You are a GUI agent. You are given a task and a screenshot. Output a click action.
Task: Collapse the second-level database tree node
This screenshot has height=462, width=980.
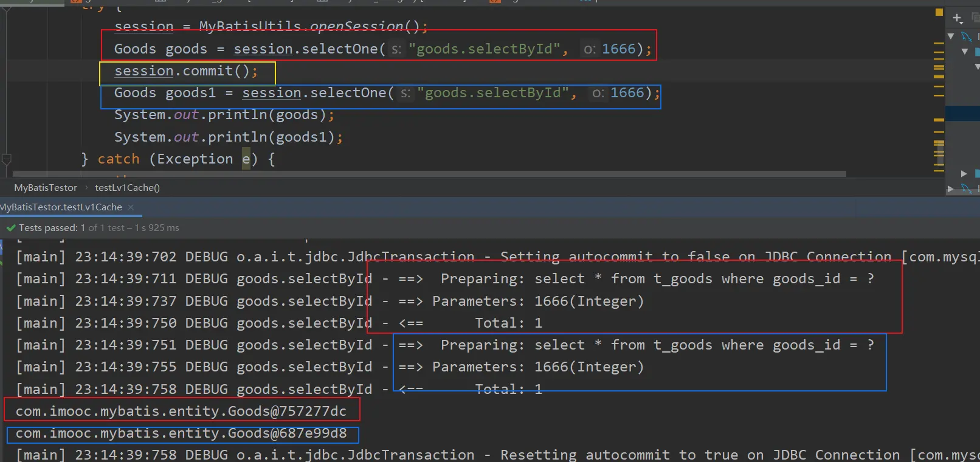click(x=964, y=52)
